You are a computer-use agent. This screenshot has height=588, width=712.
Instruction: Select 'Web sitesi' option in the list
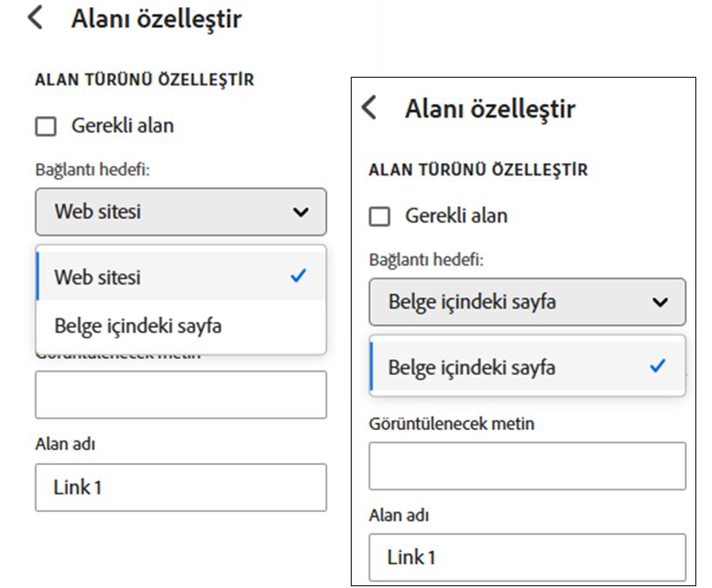click(181, 276)
